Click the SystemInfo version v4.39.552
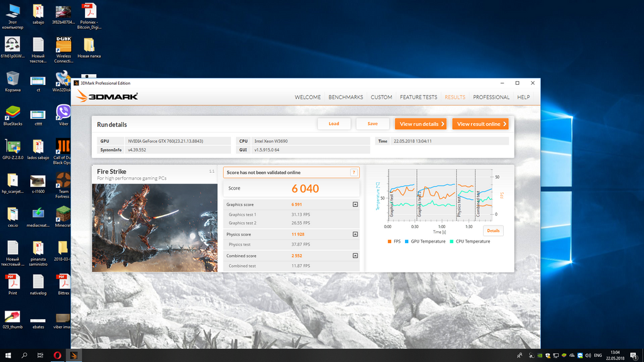Screen dimensions: 644x362 click(x=178, y=150)
